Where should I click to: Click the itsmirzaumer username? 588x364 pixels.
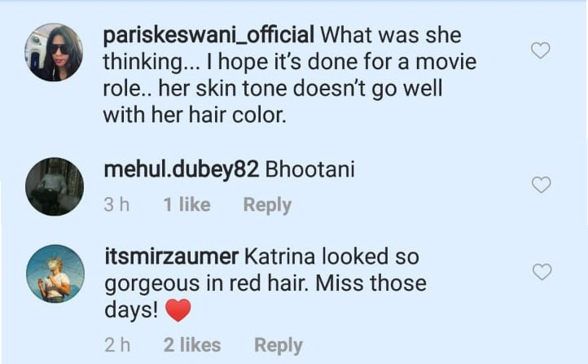coord(172,257)
